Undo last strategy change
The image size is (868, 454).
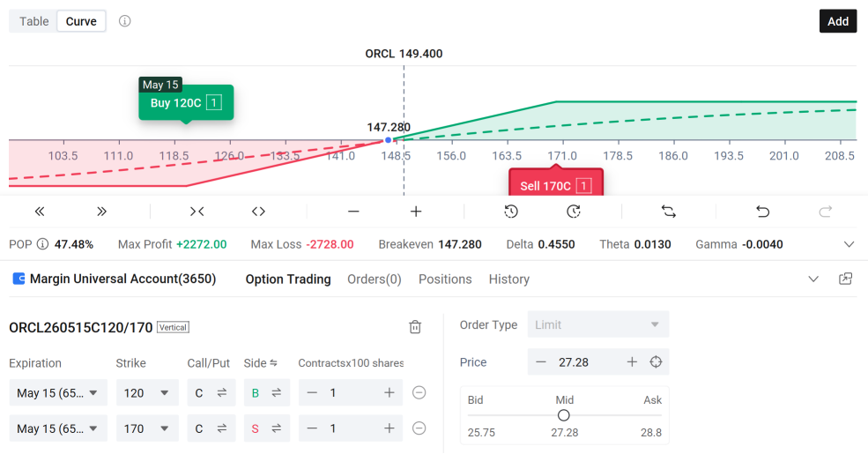point(763,212)
